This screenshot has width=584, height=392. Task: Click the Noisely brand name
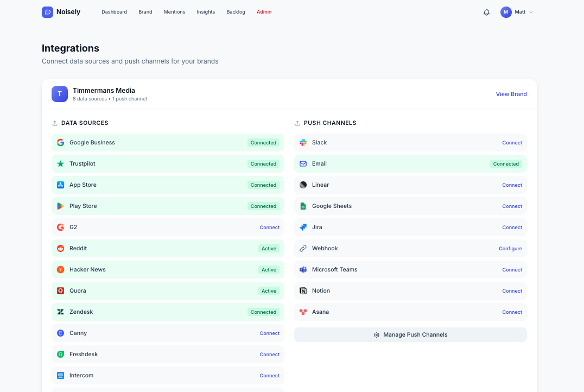(68, 12)
